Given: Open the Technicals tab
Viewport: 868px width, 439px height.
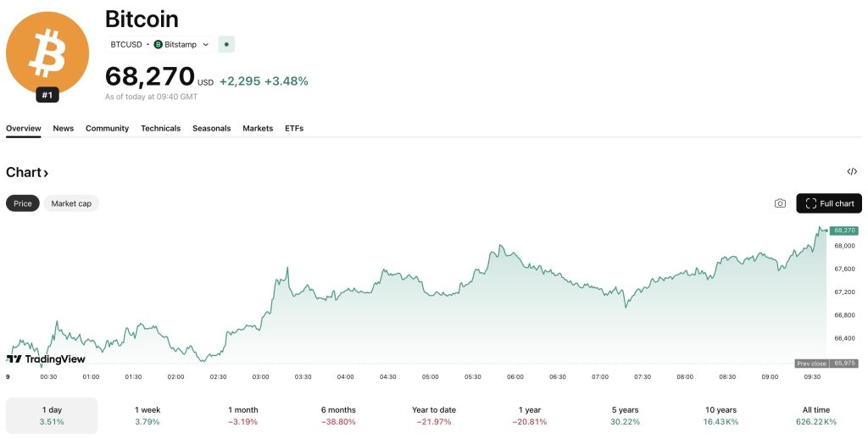Looking at the screenshot, I should (160, 128).
